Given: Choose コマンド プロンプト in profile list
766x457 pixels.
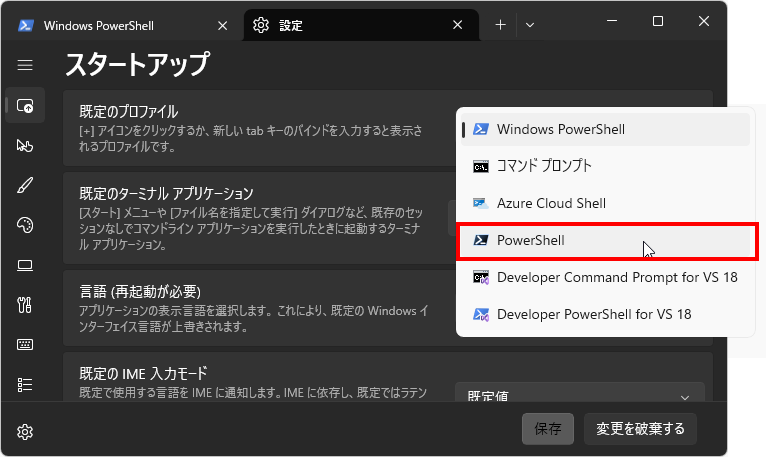Looking at the screenshot, I should [605, 166].
